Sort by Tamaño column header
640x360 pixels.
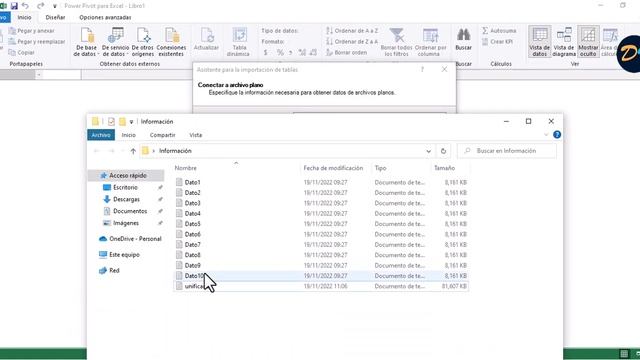tap(444, 168)
